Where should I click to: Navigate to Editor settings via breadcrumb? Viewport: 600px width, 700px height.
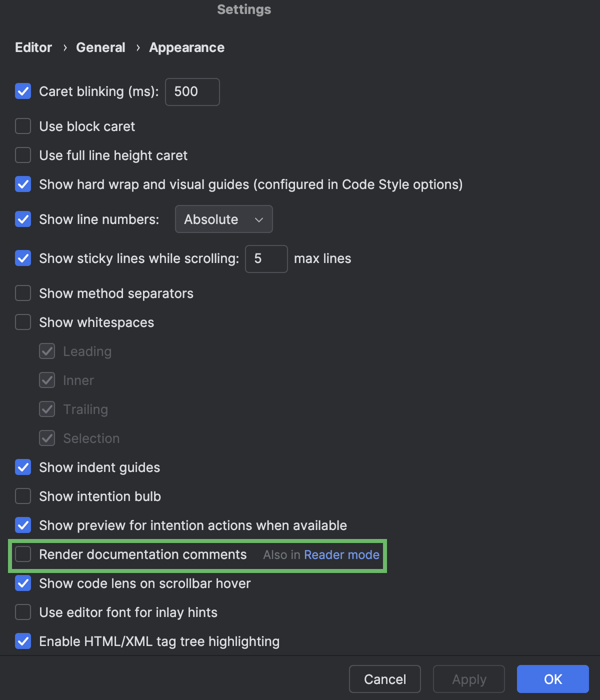[33, 47]
